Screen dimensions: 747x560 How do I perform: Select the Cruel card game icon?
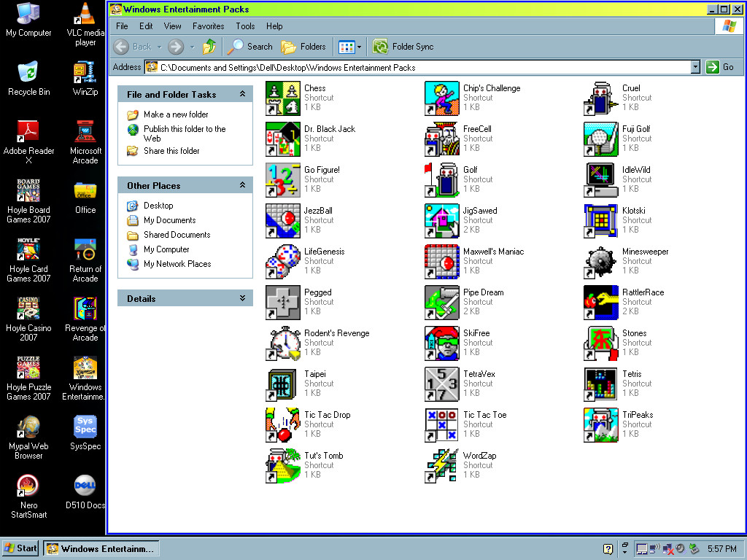[601, 98]
